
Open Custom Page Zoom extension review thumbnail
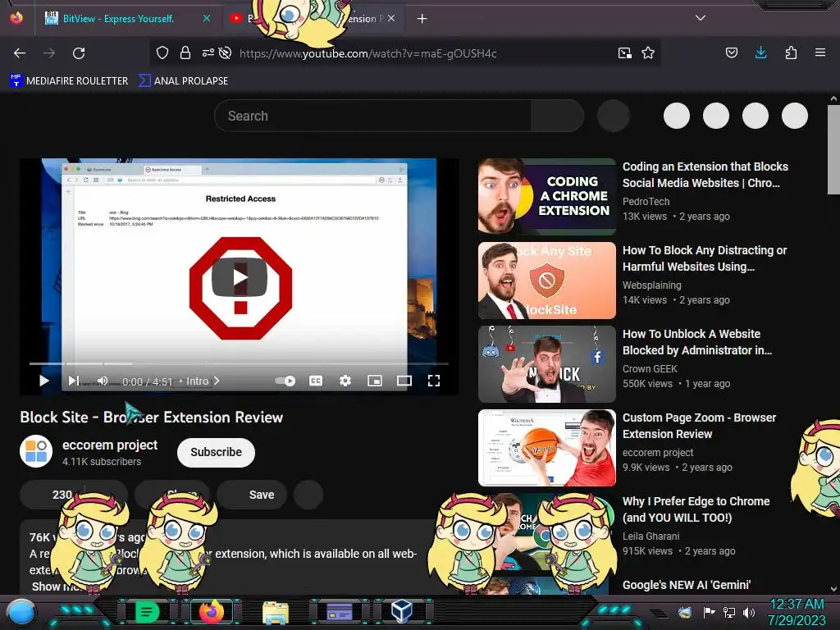547,448
